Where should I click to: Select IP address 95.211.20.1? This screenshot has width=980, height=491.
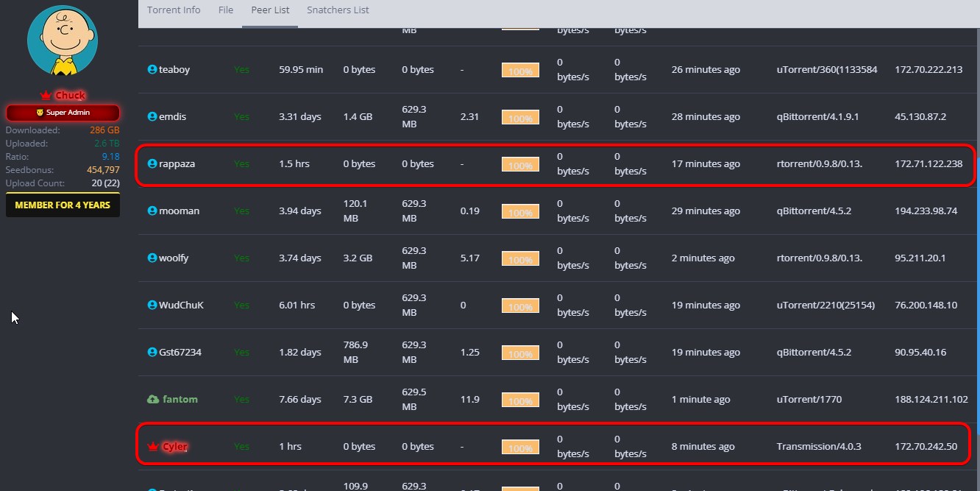pos(920,258)
